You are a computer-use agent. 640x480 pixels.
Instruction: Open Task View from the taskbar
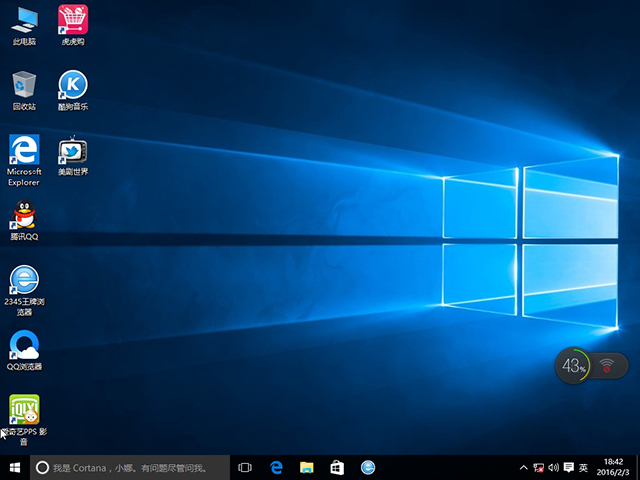[245, 467]
